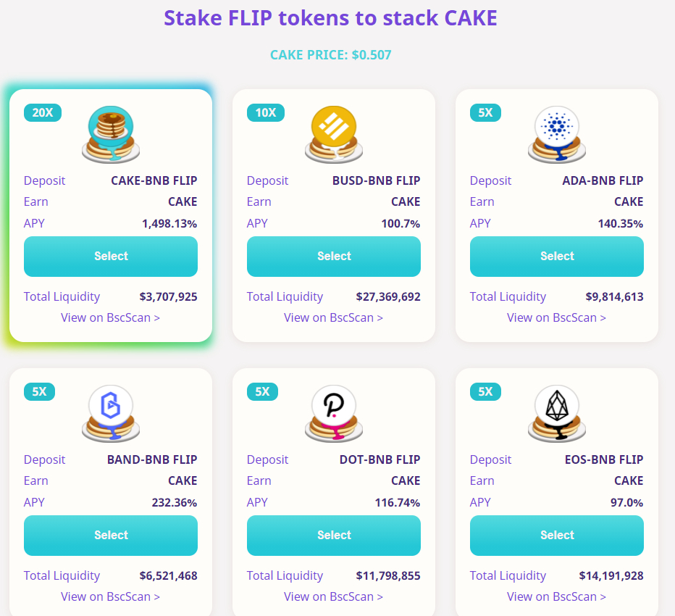View ADA-BNB farm on BscScan
675x616 pixels.
click(557, 317)
